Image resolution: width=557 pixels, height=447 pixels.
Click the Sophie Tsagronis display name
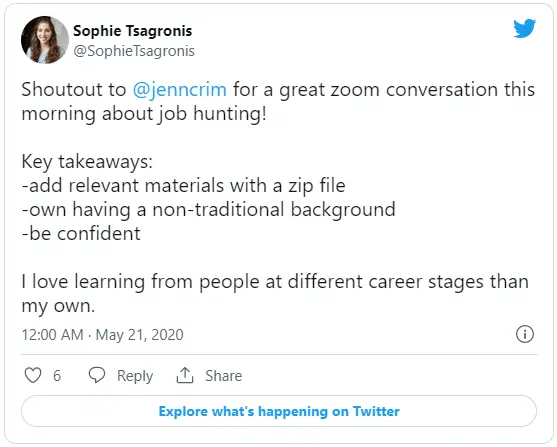[133, 31]
